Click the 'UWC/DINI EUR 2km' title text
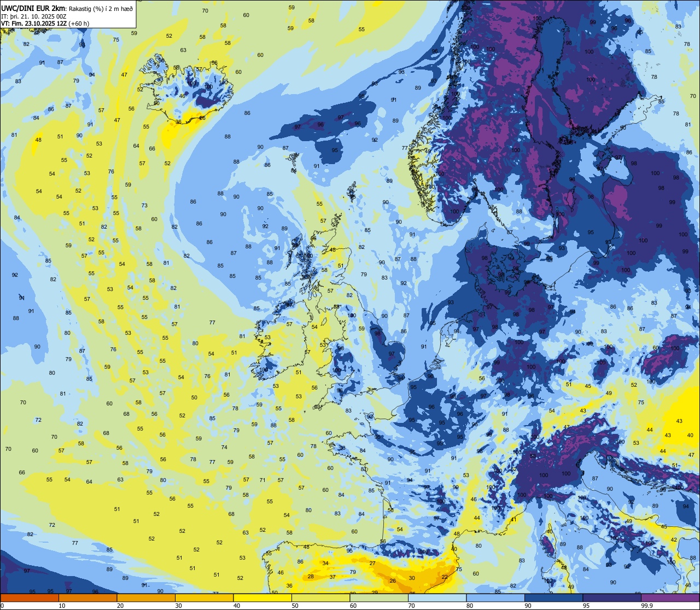Viewport: 700px width, 610px height. (x=33, y=8)
